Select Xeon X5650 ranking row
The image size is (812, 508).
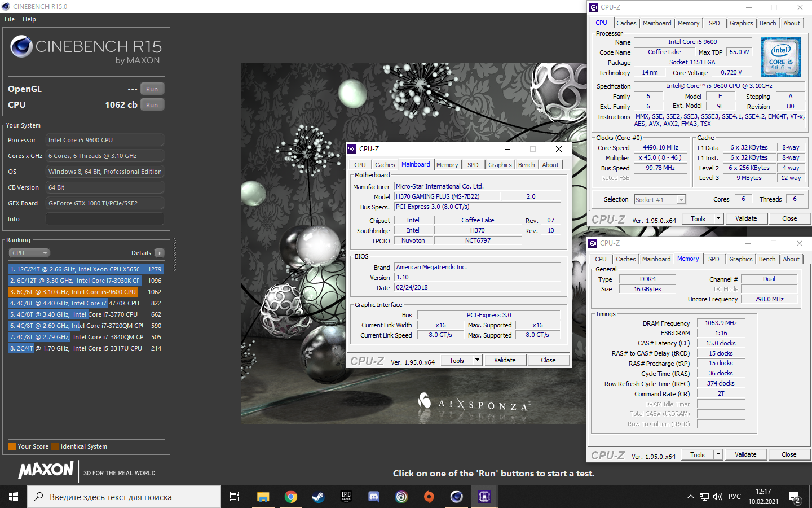(x=86, y=269)
